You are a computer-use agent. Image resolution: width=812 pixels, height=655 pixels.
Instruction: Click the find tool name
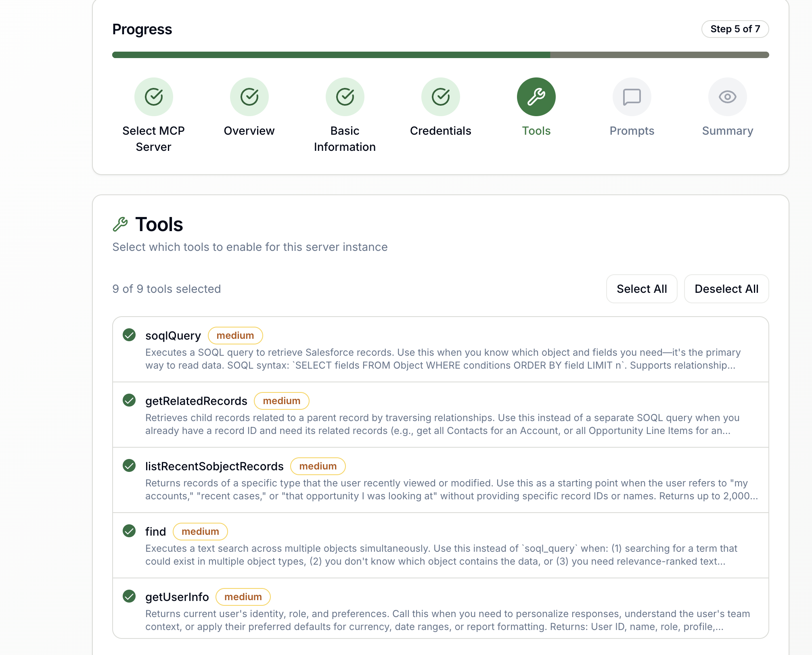click(155, 532)
